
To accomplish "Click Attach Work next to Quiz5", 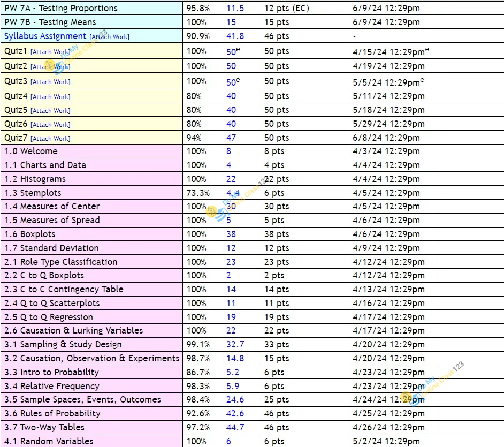I will coord(50,111).
